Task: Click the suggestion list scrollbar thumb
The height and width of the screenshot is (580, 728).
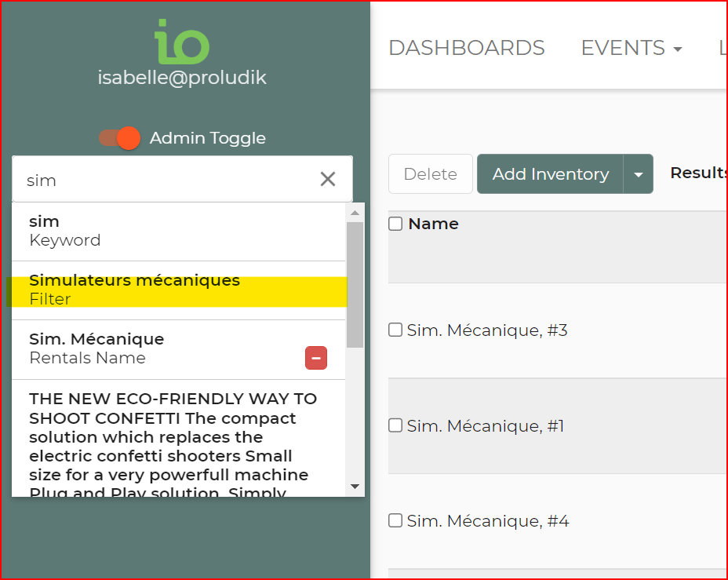Action: pyautogui.click(x=355, y=283)
